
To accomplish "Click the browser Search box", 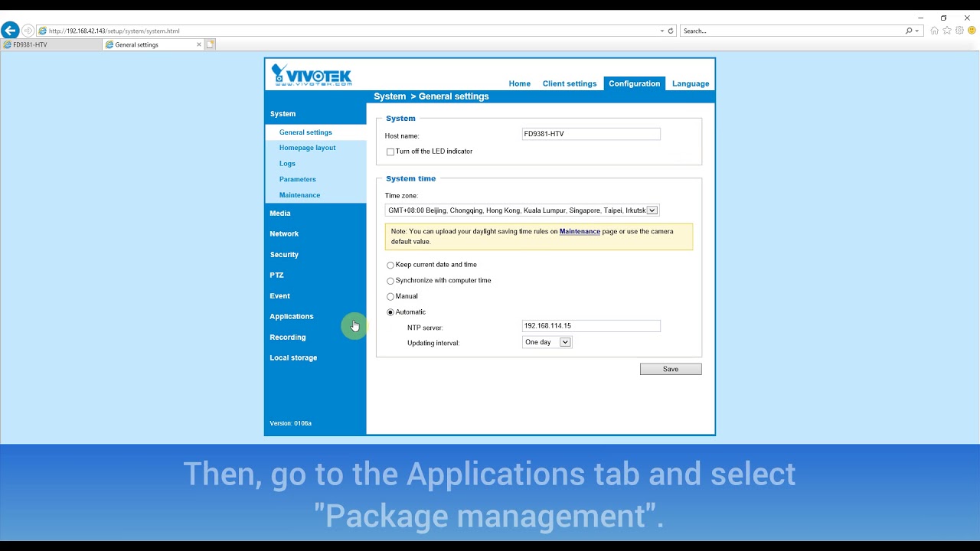I will 792,31.
